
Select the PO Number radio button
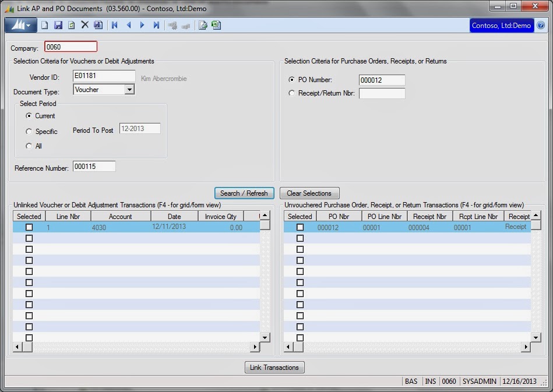pyautogui.click(x=291, y=80)
